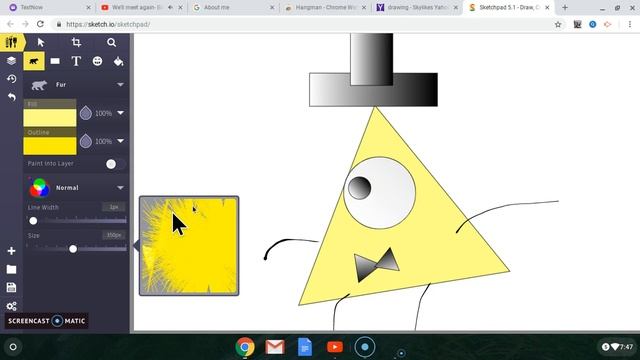Toggle the Paint Into Layer switch
This screenshot has width=640, height=360.
point(116,164)
